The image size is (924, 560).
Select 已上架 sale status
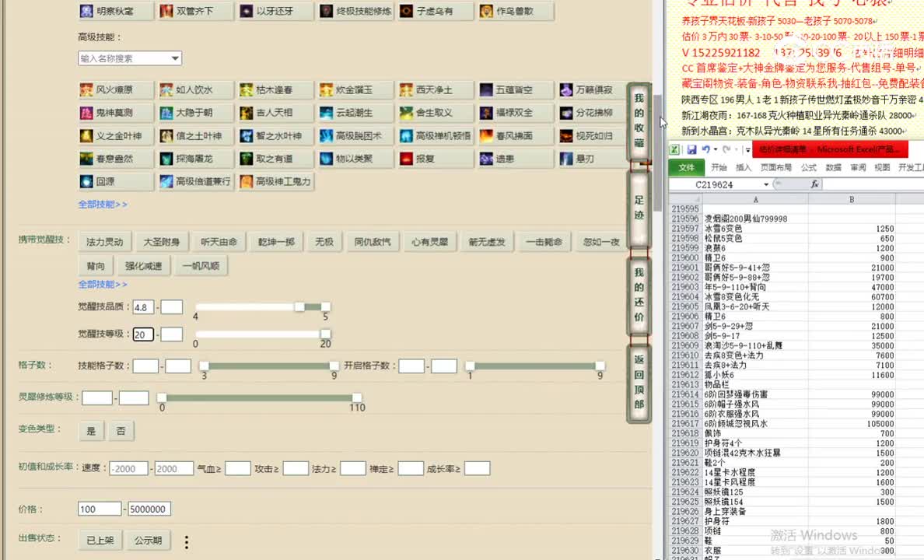click(x=100, y=540)
